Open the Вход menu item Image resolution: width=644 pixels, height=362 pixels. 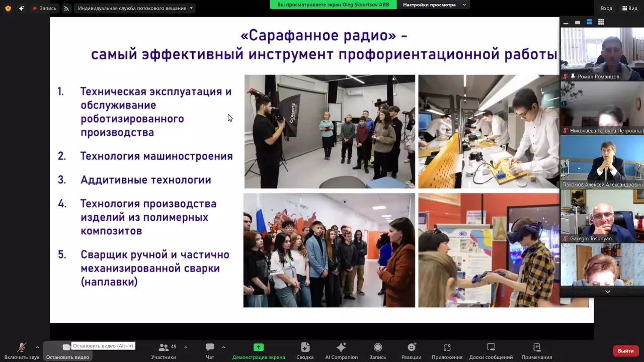pyautogui.click(x=606, y=9)
